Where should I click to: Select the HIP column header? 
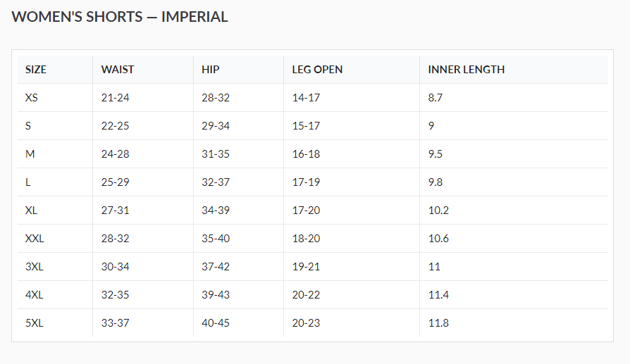(x=211, y=70)
